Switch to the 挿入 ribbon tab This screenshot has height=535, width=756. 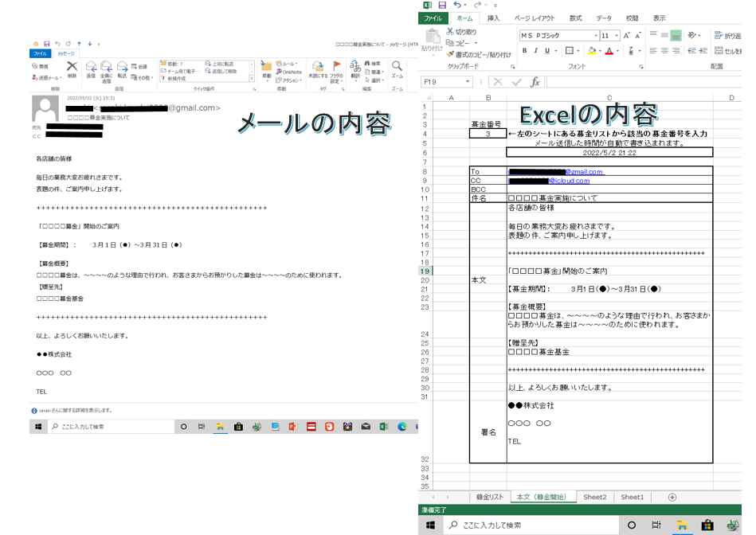[495, 18]
